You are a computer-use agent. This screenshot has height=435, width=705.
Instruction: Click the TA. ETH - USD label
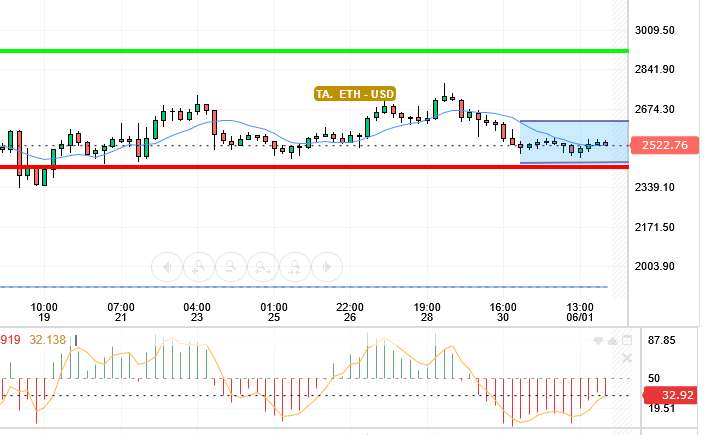click(355, 94)
